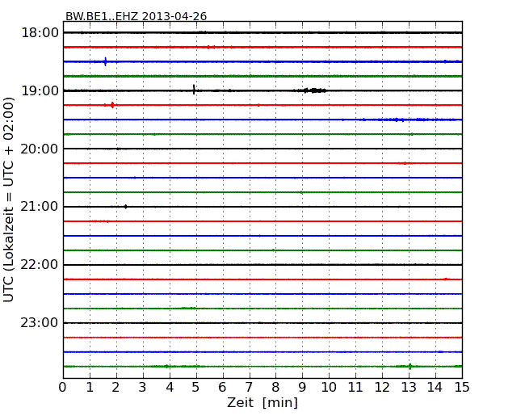Image resolution: width=525 pixels, height=420 pixels.
Task: Select the black spike on the 19:00 trace
Action: [x=194, y=90]
